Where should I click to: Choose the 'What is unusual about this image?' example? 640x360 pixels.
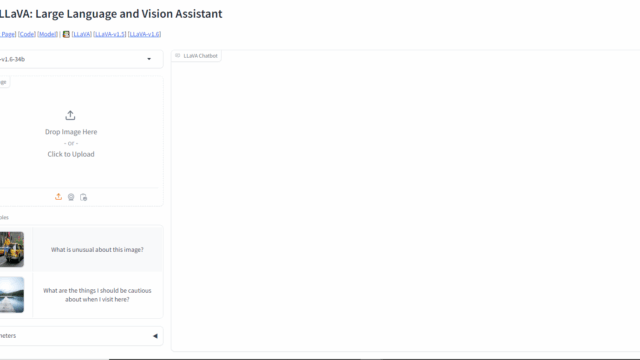tap(97, 249)
